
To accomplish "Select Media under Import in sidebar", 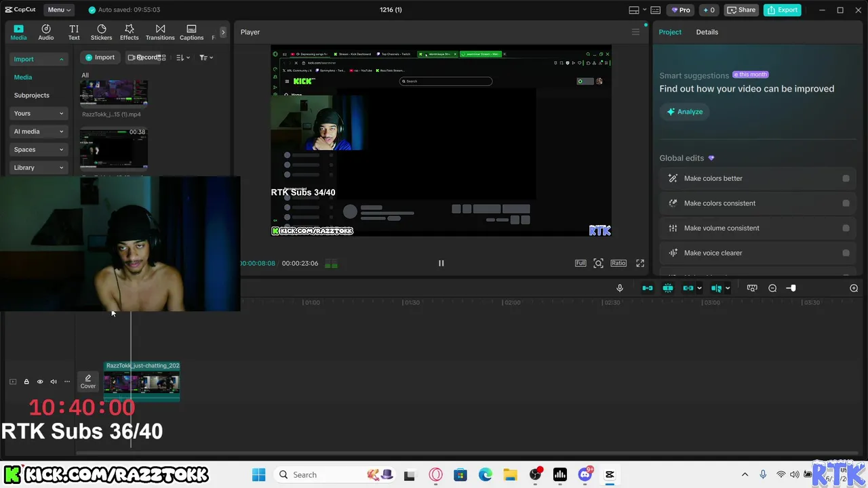I will [23, 77].
